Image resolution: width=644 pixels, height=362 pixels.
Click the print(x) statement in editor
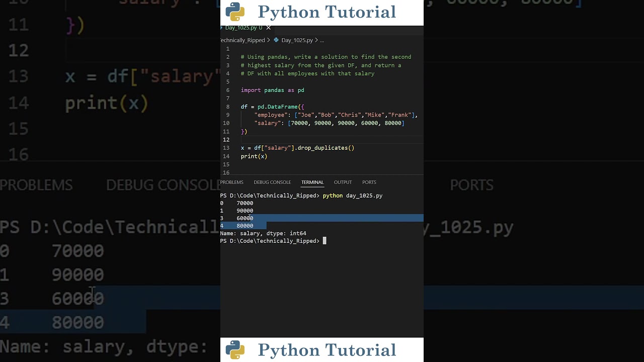click(x=254, y=156)
